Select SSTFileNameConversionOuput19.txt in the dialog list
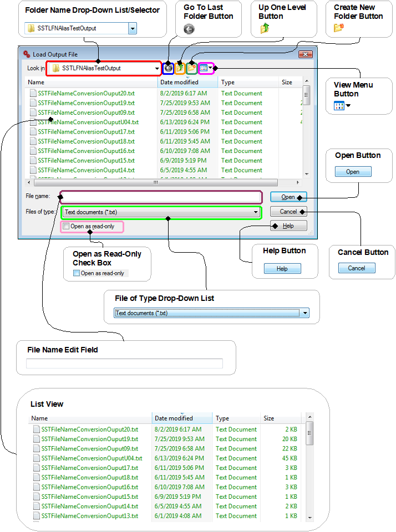The image size is (396, 532). point(87,103)
